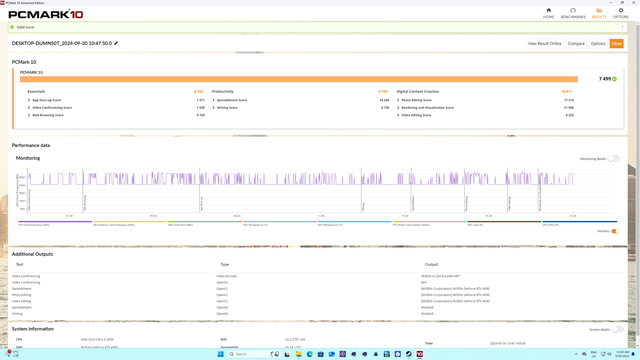
Task: Open Task View on taskbar
Action: pyautogui.click(x=287, y=354)
